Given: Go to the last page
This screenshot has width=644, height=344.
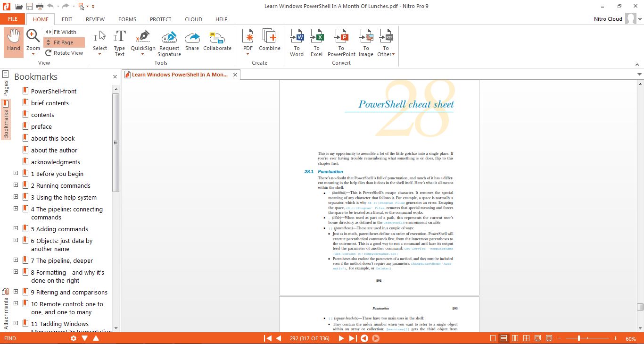Looking at the screenshot, I should tap(352, 338).
